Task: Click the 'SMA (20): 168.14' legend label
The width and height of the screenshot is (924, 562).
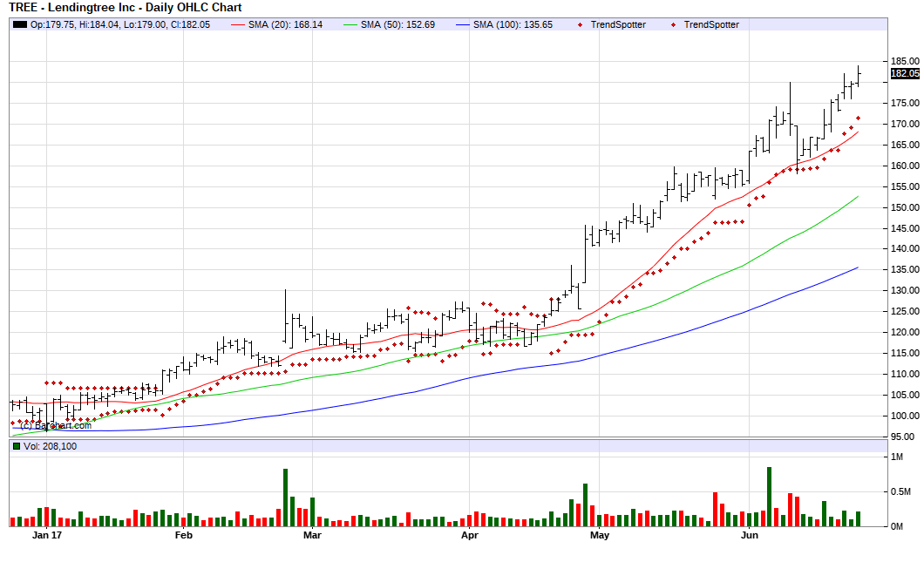Action: point(285,24)
